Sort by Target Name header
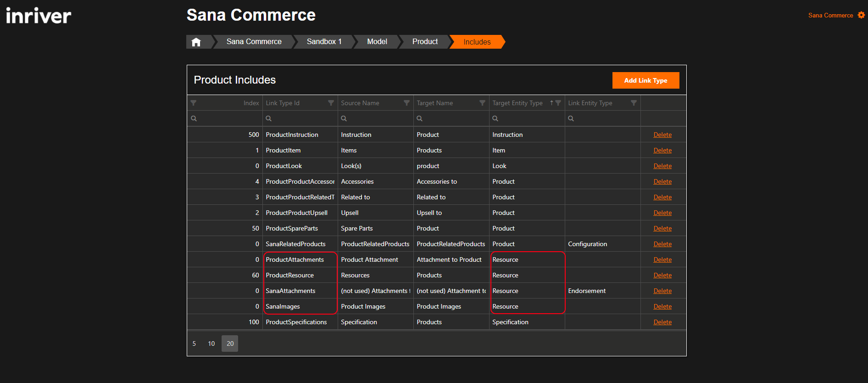868x383 pixels. pyautogui.click(x=435, y=103)
